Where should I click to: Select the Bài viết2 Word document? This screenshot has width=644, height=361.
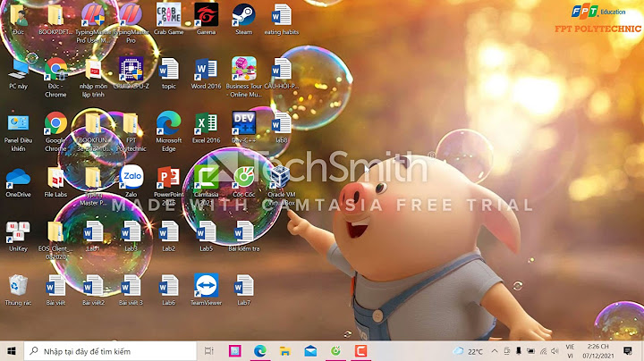93,290
